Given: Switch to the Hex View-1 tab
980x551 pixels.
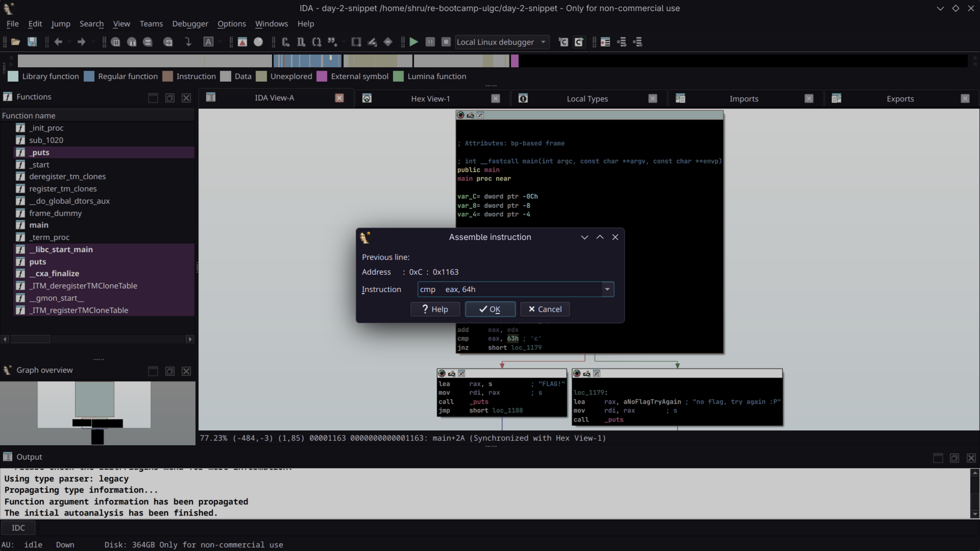Looking at the screenshot, I should tap(430, 99).
